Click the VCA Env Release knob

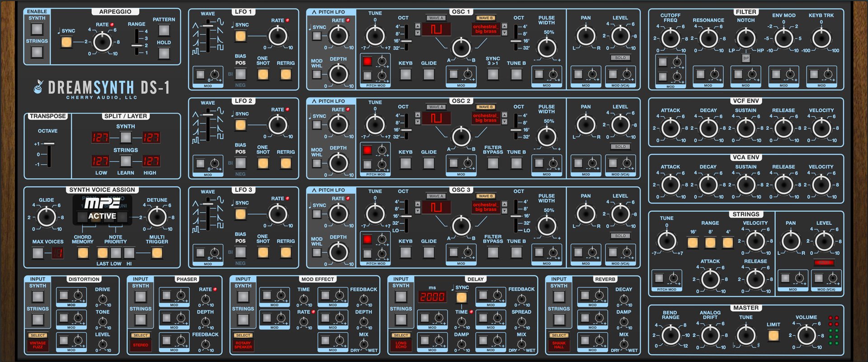(x=783, y=185)
